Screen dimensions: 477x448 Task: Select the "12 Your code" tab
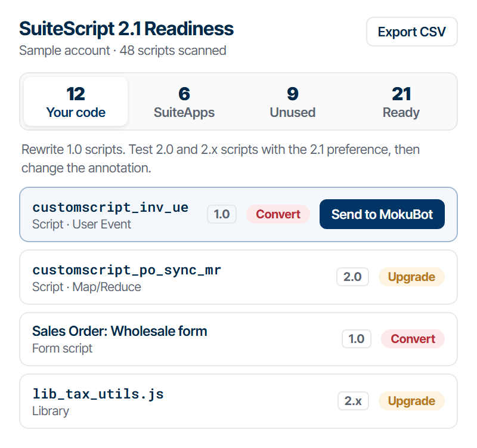click(76, 101)
